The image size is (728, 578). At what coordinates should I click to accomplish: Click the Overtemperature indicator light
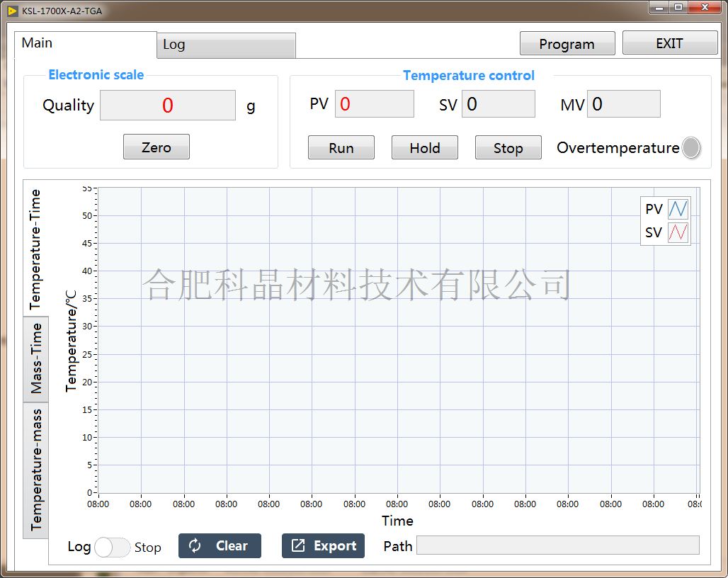click(x=690, y=147)
